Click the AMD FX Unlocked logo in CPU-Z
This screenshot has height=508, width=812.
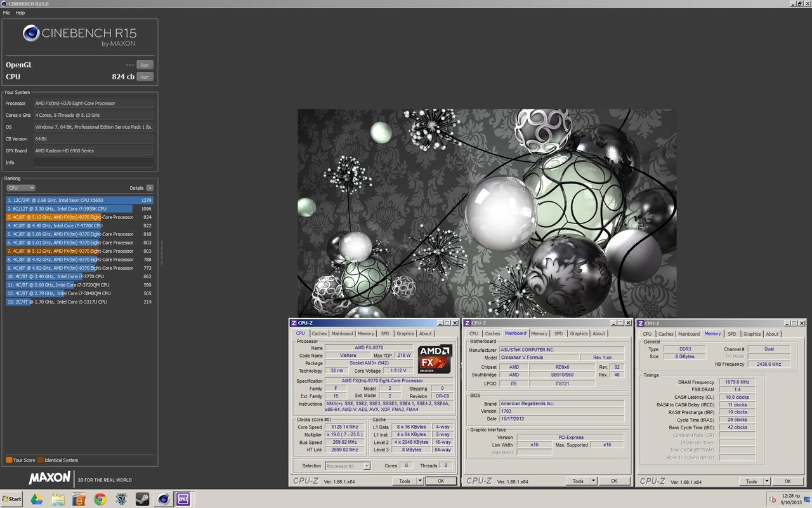click(435, 359)
